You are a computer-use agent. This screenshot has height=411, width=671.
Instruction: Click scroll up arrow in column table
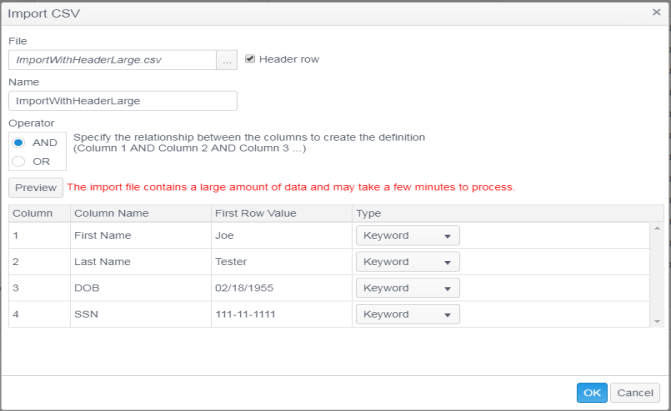point(657,229)
